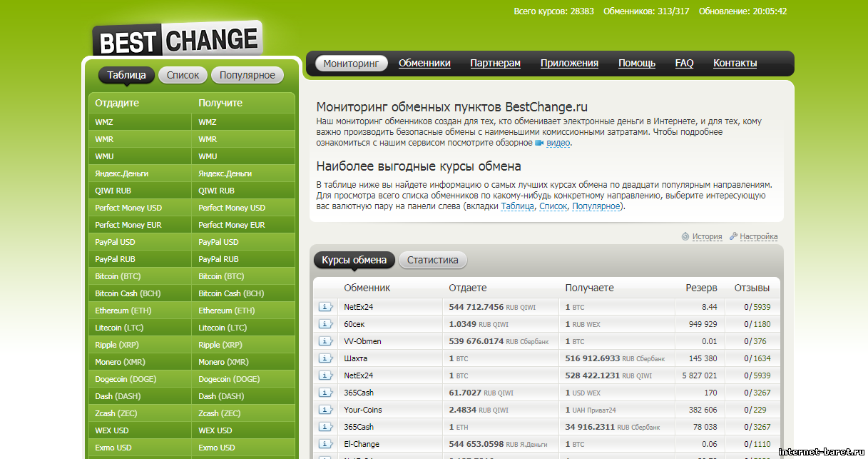This screenshot has height=459, width=868.
Task: Select Bitcoin (BTC) in Отдадите column
Action: click(118, 276)
